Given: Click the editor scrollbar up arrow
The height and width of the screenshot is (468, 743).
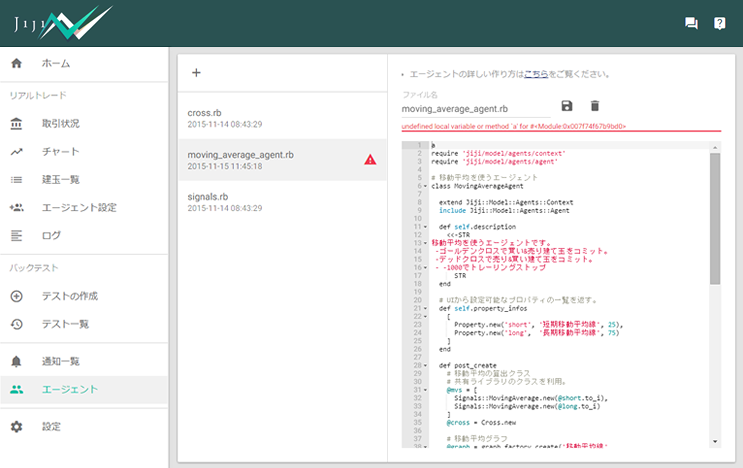Looking at the screenshot, I should 715,148.
